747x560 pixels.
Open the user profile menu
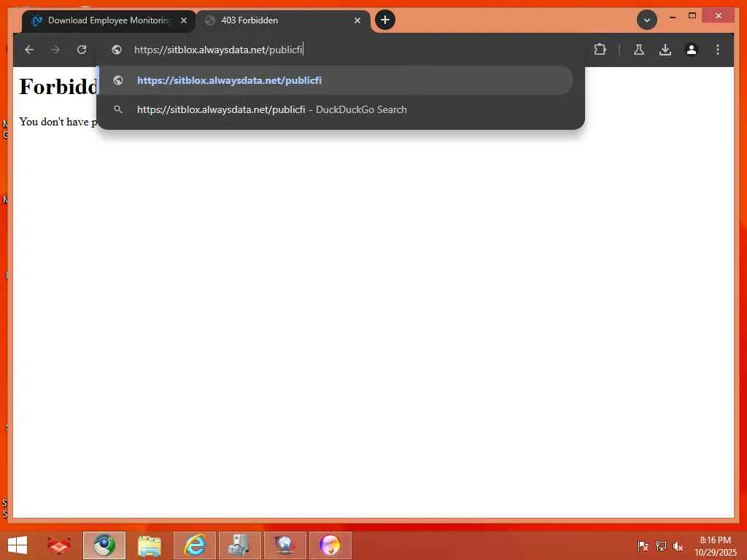pos(692,50)
